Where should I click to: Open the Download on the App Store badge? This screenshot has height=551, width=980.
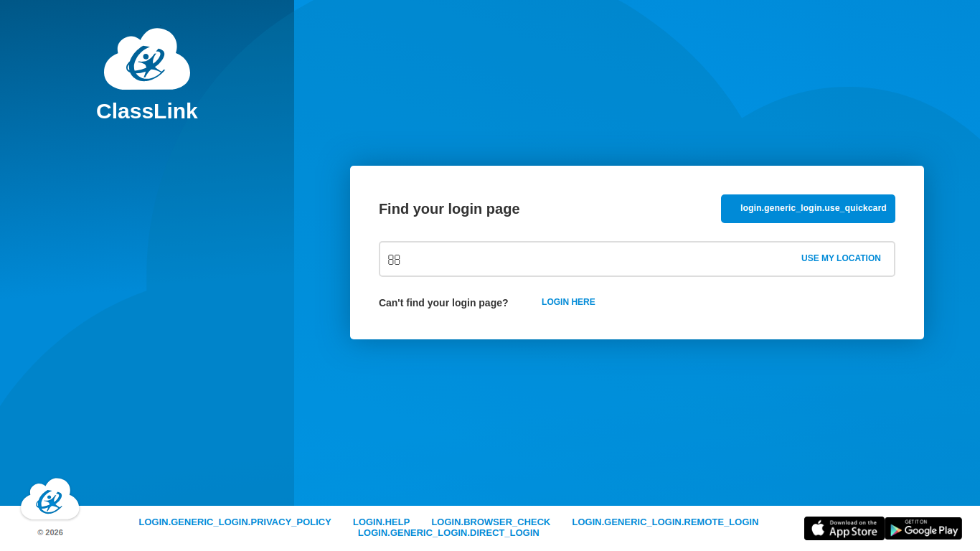[x=844, y=529]
